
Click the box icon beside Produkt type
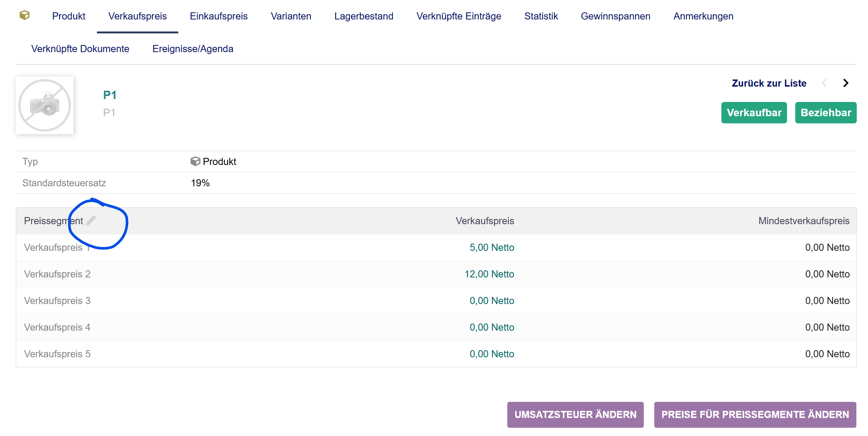[195, 162]
